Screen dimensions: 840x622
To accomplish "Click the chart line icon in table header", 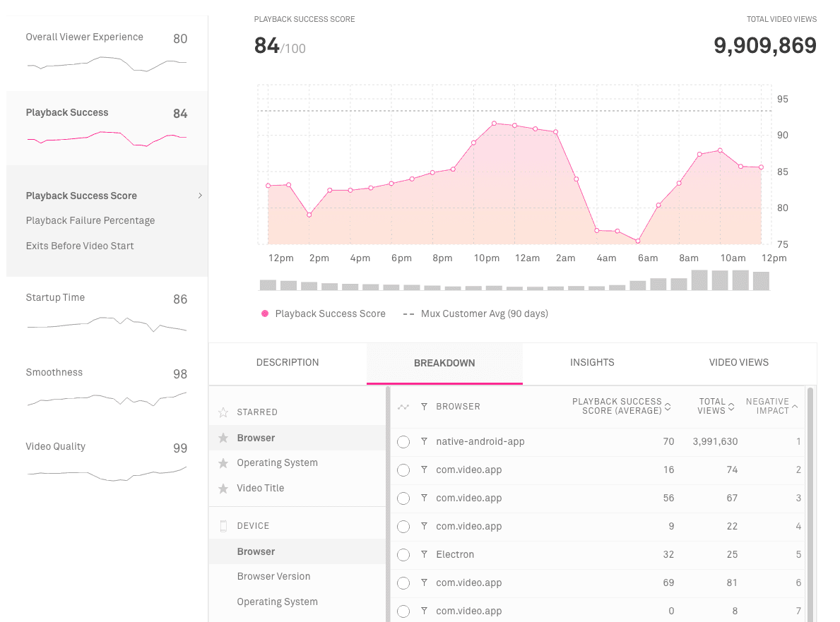I will (x=403, y=407).
